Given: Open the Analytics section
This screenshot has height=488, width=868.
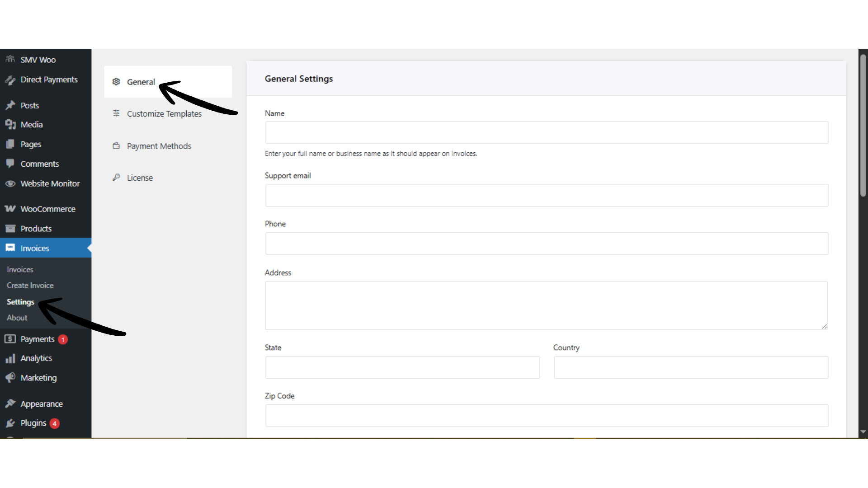Looking at the screenshot, I should pyautogui.click(x=36, y=358).
